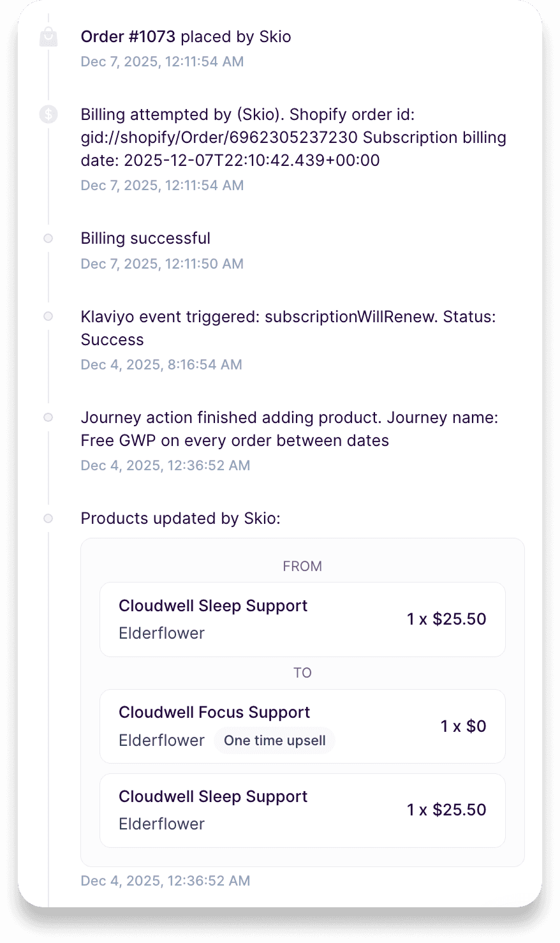560x943 pixels.
Task: Click Cloudwell Sleep Support under FROM
Action: coord(213,606)
